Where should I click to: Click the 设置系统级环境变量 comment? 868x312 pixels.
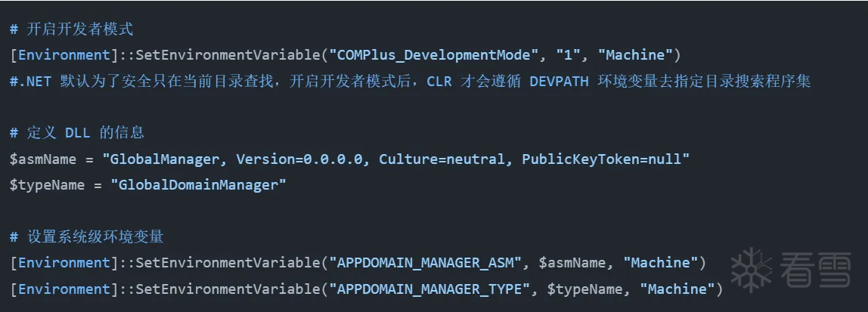87,237
